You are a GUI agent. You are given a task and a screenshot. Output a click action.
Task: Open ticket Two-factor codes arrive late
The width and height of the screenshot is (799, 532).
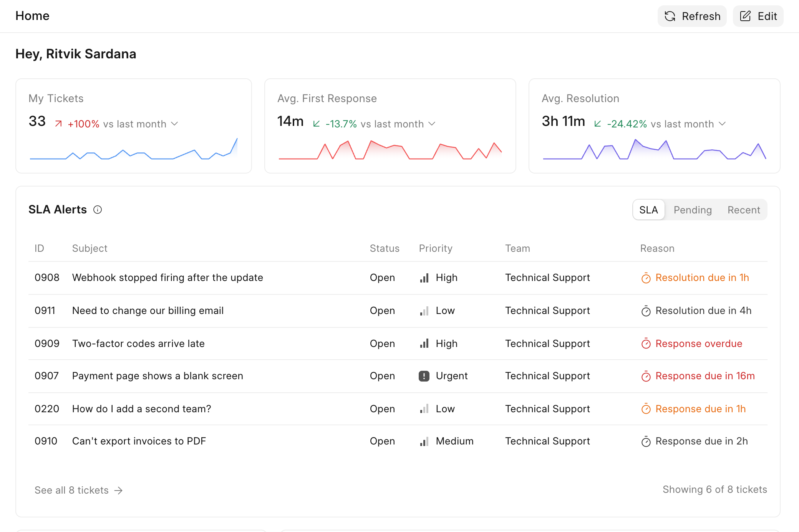point(398,344)
